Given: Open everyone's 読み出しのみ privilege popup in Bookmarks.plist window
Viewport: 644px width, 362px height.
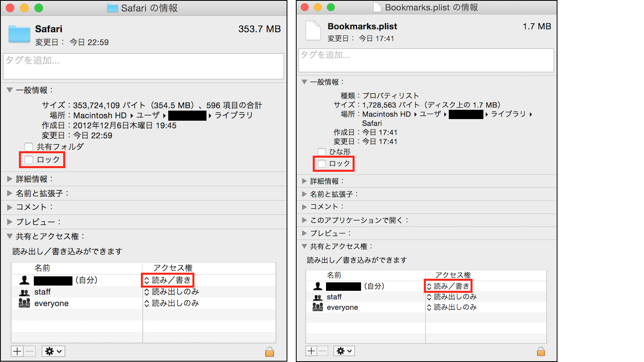Looking at the screenshot, I should [x=452, y=307].
